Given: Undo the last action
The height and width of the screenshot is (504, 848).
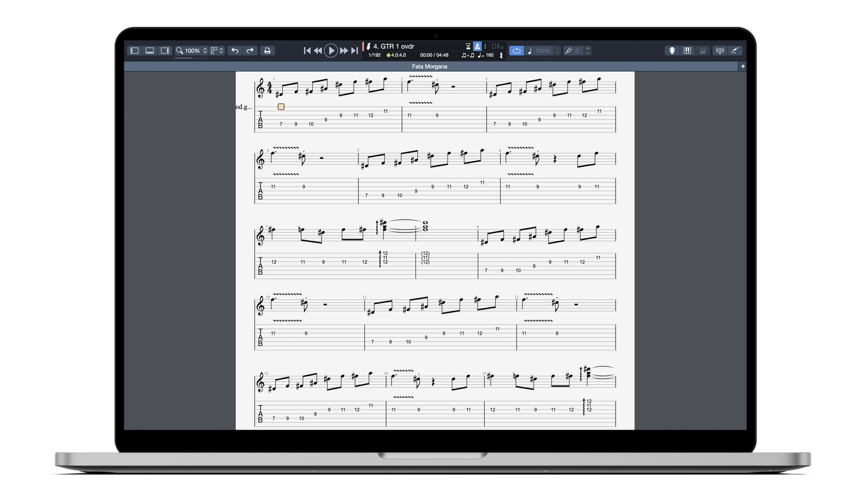Looking at the screenshot, I should 235,51.
